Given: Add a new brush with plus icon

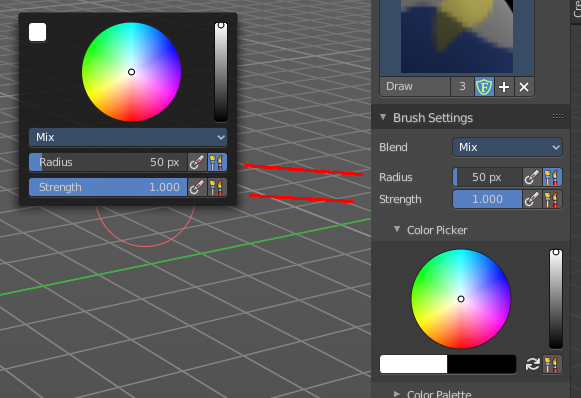Looking at the screenshot, I should pyautogui.click(x=504, y=87).
